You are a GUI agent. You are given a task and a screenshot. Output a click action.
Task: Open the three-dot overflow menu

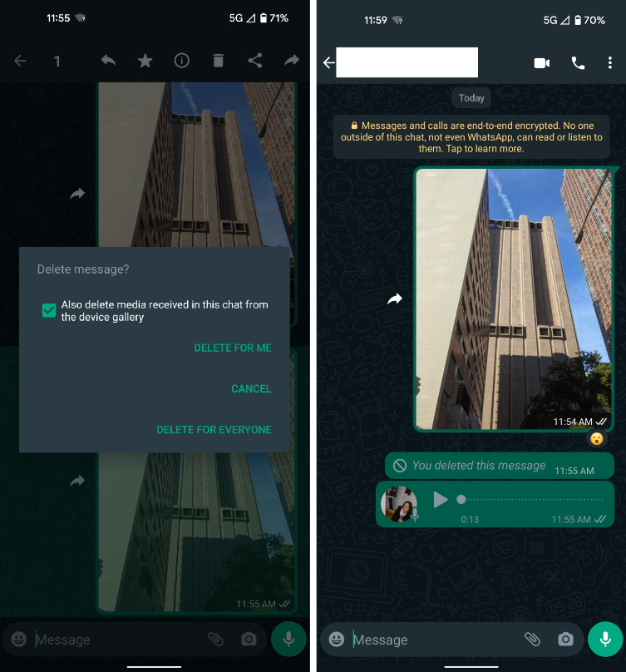pos(609,63)
